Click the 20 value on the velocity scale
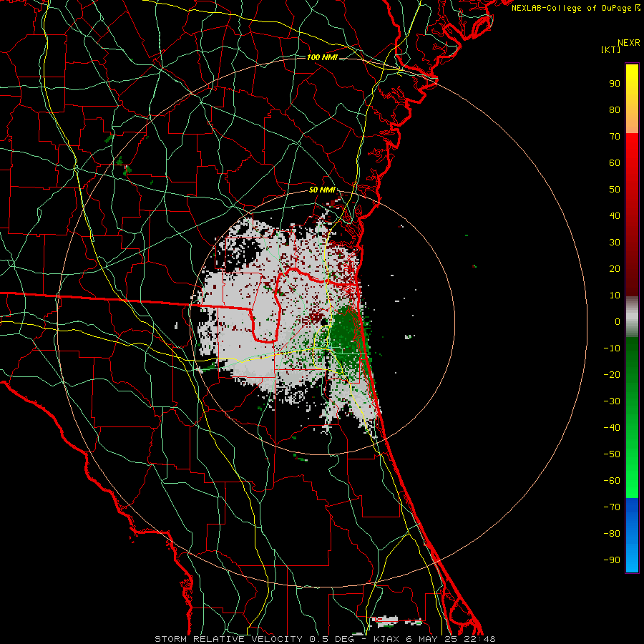Viewport: 644px width, 644px height. 615,268
